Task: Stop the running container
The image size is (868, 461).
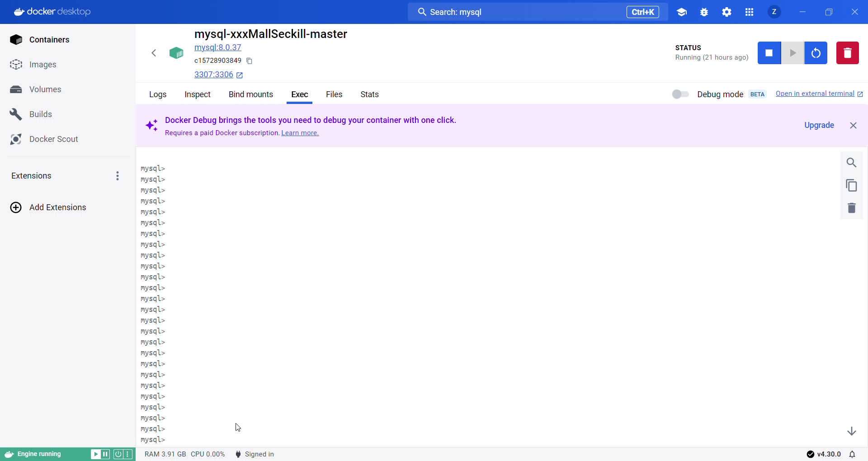Action: click(x=769, y=53)
